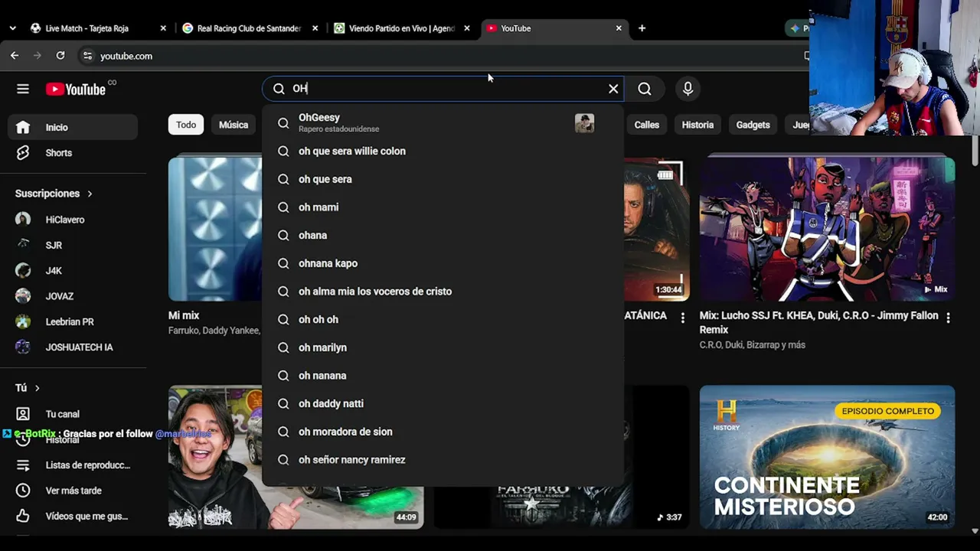Image resolution: width=980 pixels, height=551 pixels.
Task: Choose suggestion "ohana"
Action: pos(443,236)
